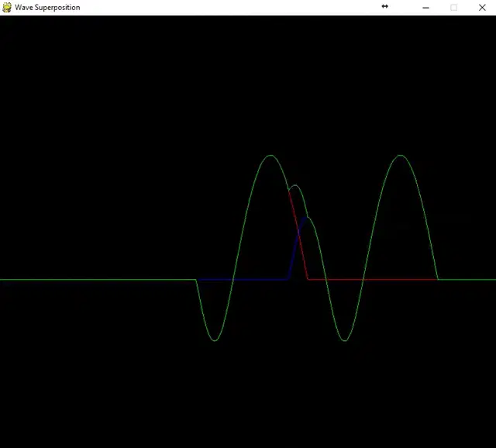Click the pygame app icon in title bar
Viewport: 496px width, 448px height.
pos(7,7)
